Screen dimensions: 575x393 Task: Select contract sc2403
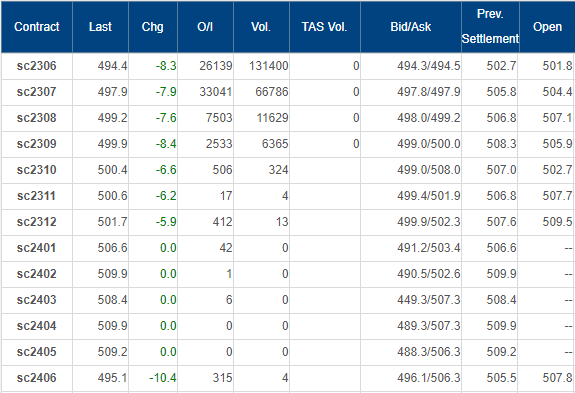[37, 300]
